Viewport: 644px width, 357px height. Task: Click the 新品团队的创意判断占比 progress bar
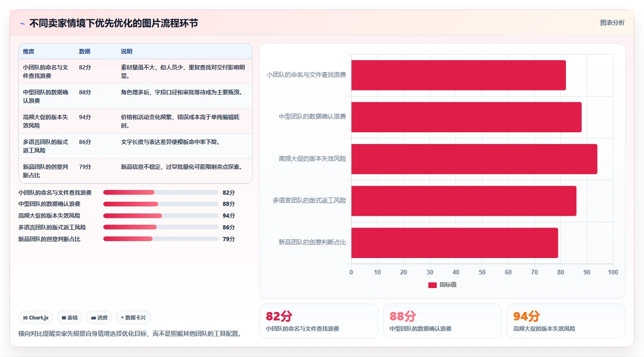point(161,239)
